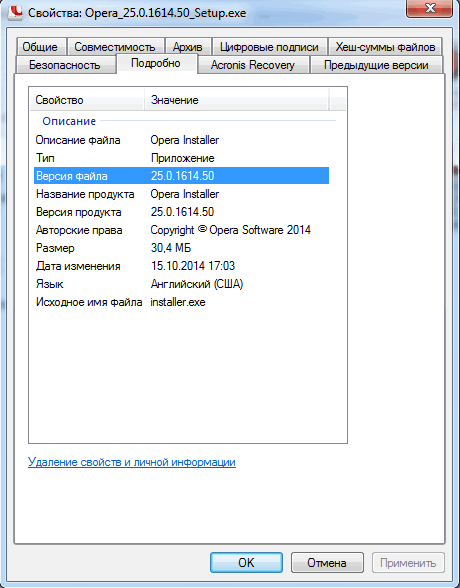The width and height of the screenshot is (460, 588).
Task: Click the Отмена button
Action: pos(327,562)
